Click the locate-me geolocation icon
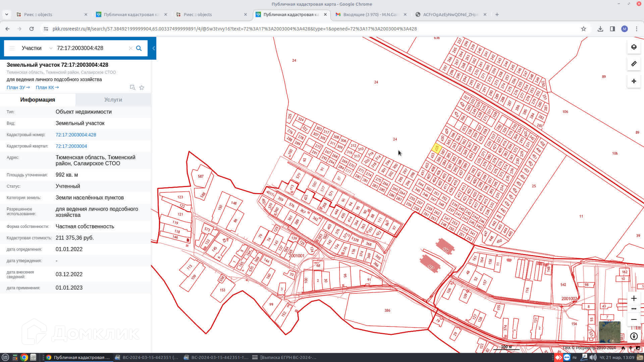The width and height of the screenshot is (644, 362). coord(634,81)
